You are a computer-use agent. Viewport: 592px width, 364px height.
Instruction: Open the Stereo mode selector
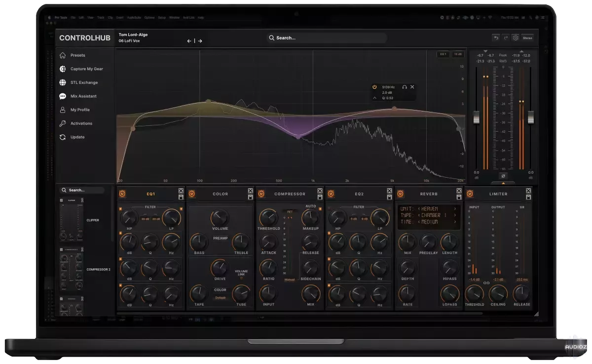527,38
